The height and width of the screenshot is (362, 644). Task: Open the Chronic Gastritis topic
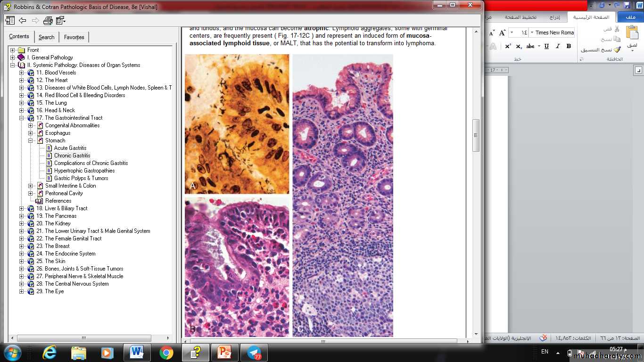(x=72, y=156)
